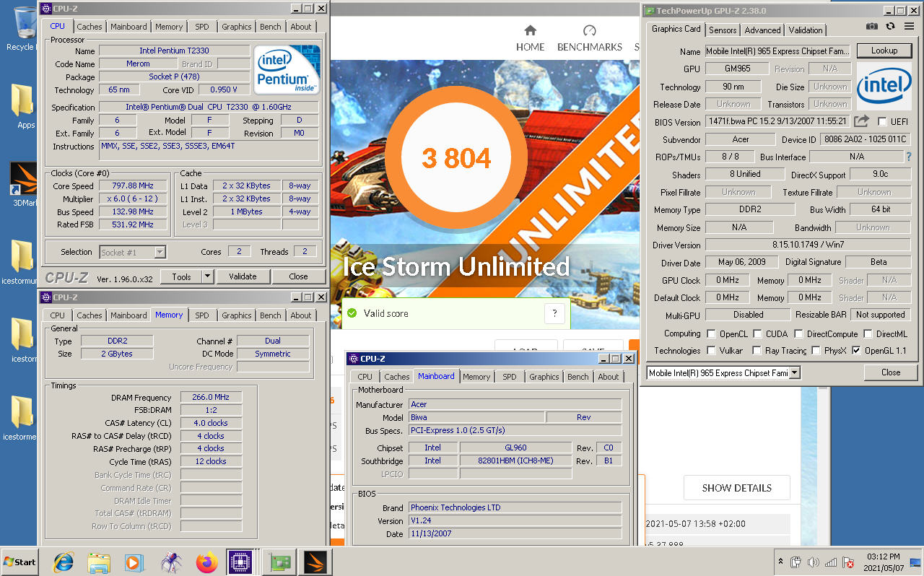Click the DRAM Frequency value 266.0 MHz
The height and width of the screenshot is (576, 924).
pyautogui.click(x=209, y=398)
